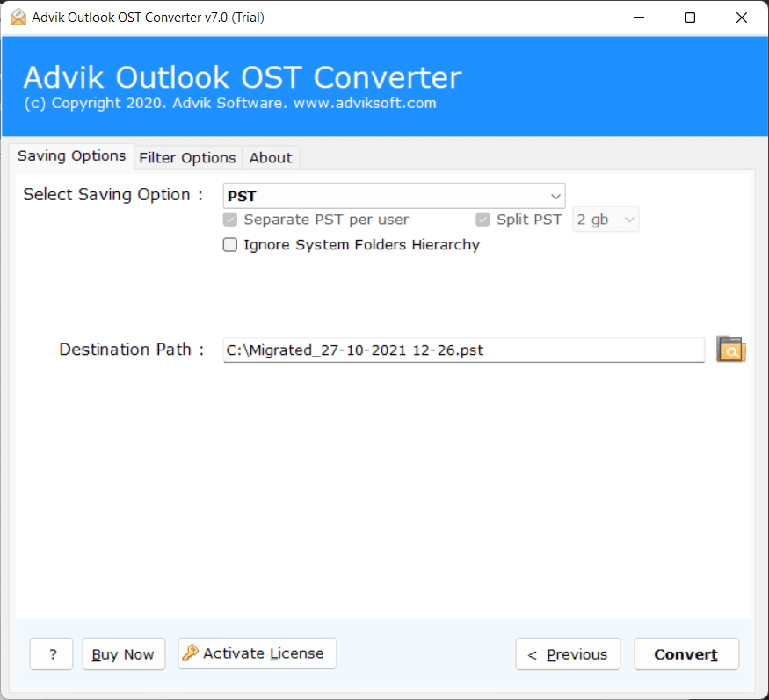
Task: Enable Ignore System Folders Hierarchy
Action: (x=230, y=245)
